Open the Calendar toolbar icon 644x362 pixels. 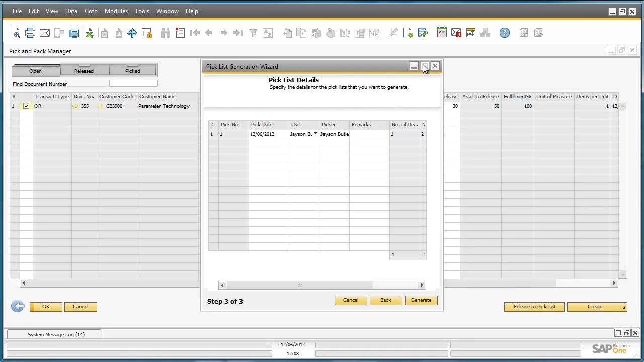pos(471,33)
